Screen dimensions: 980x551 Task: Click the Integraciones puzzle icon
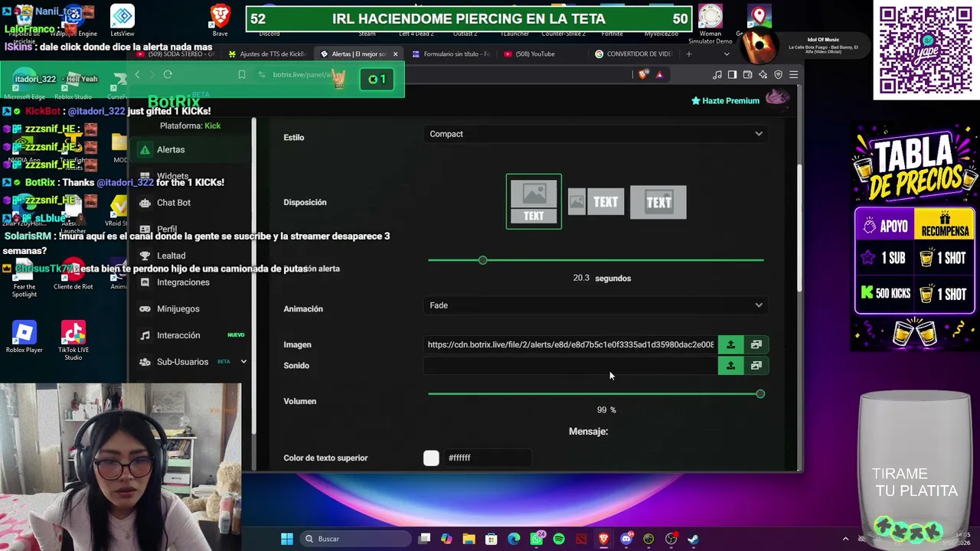(145, 282)
